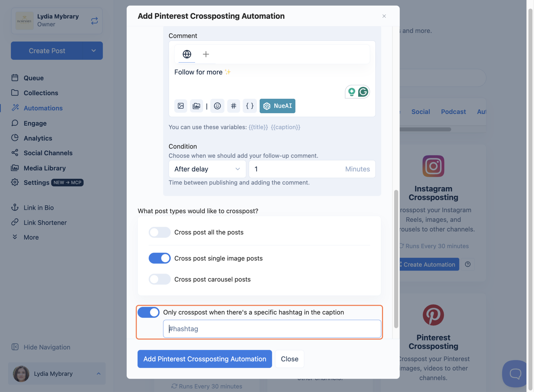Click into the #hashtag input field

click(x=272, y=329)
